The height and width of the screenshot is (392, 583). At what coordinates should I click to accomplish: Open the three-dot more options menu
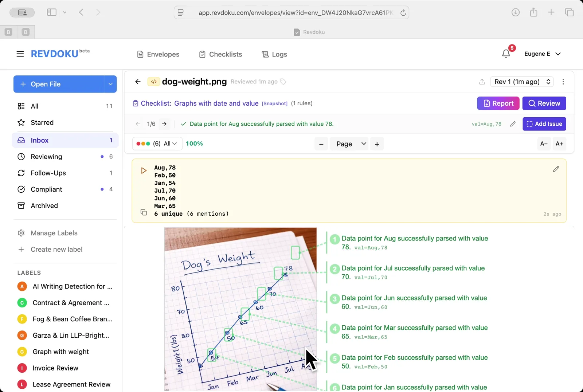coord(563,82)
